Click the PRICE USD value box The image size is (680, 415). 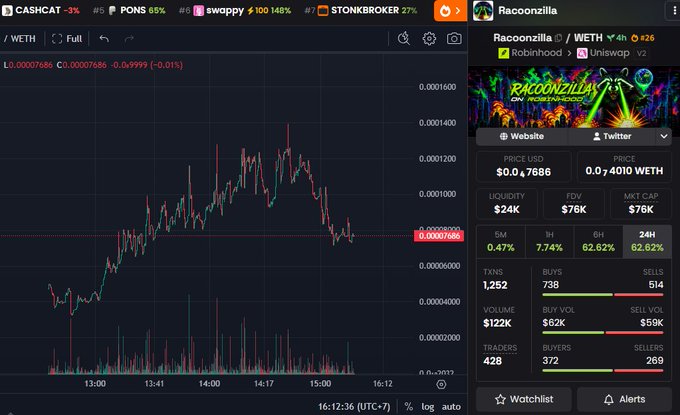coord(523,167)
